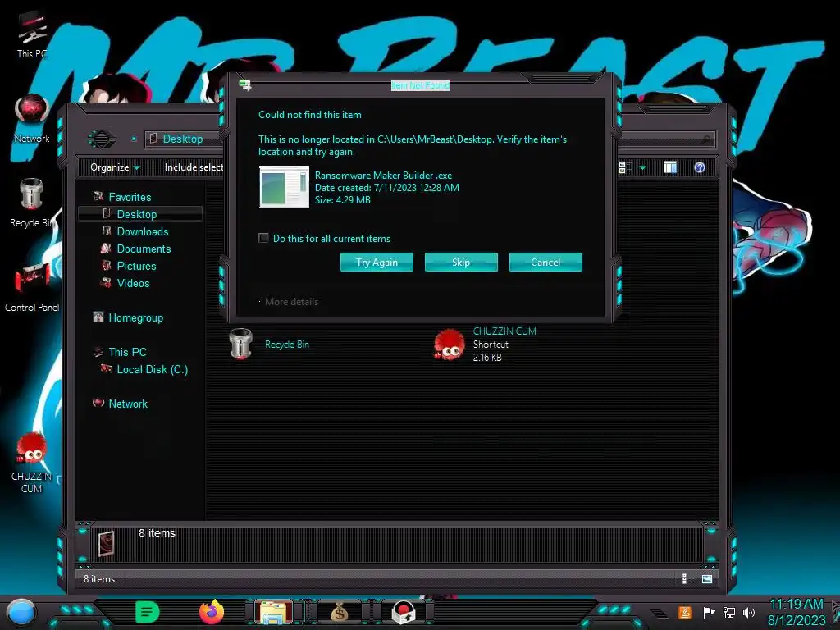
Task: Open Videos in navigation pane
Action: point(133,283)
